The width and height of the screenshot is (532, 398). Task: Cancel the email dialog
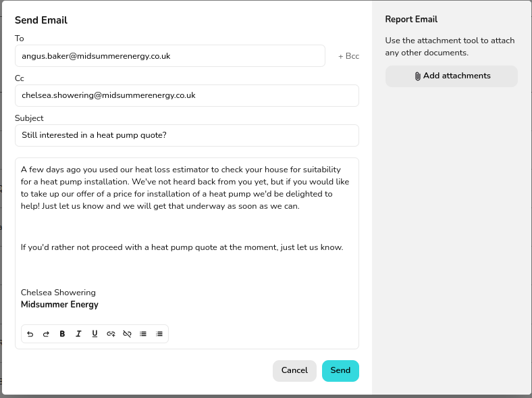294,370
